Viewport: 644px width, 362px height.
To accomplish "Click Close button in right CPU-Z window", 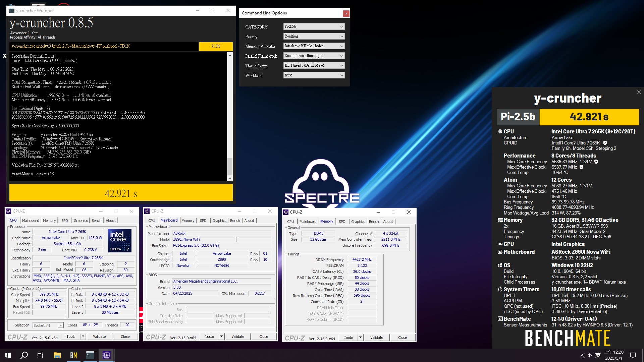I will point(402,338).
